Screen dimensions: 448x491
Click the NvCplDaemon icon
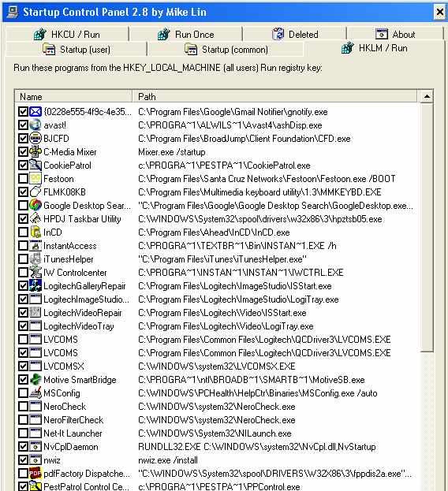[35, 447]
